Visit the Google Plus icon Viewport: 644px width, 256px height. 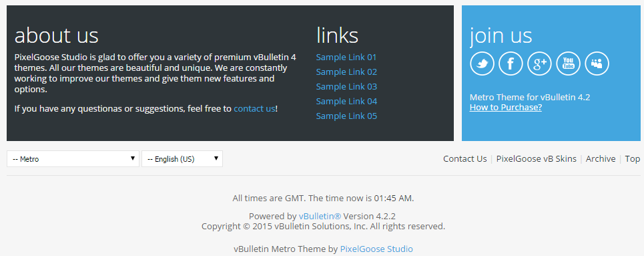(539, 63)
